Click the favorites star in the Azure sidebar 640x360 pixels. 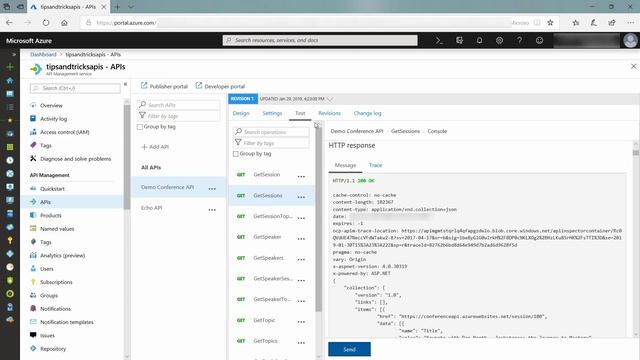point(10,120)
